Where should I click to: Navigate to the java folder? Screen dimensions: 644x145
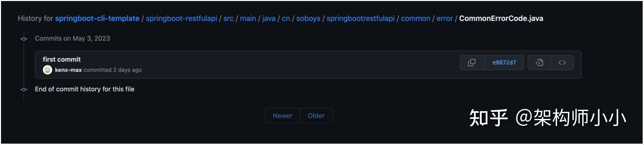pos(269,18)
